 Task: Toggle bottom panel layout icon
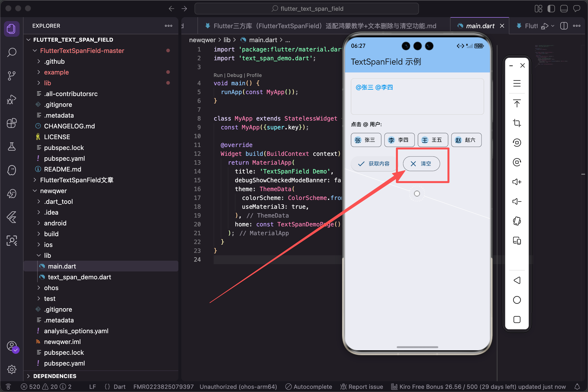click(x=564, y=9)
